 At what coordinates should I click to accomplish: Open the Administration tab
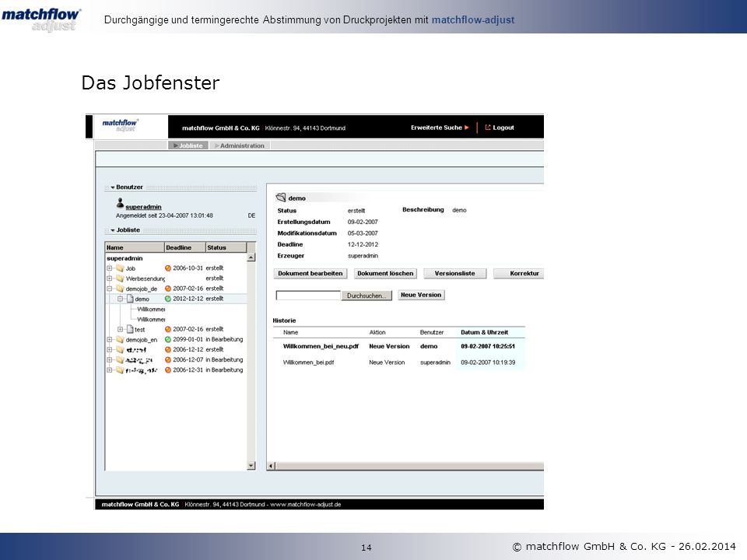(239, 145)
